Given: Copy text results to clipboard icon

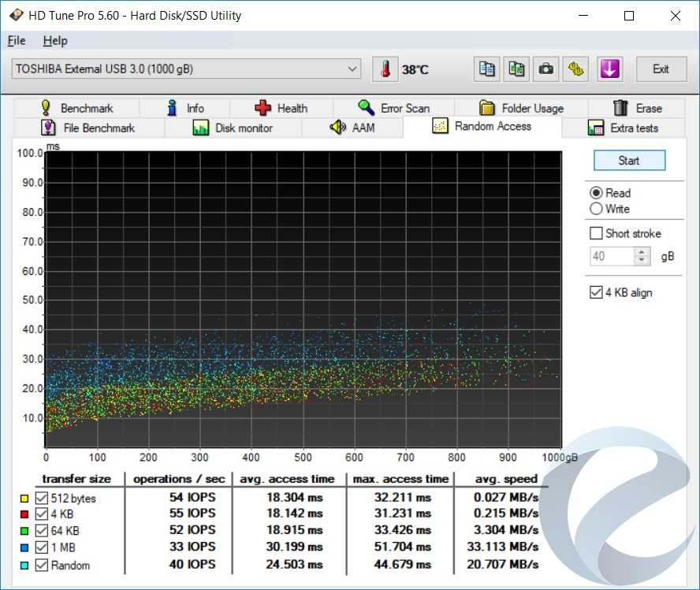Looking at the screenshot, I should [x=486, y=69].
